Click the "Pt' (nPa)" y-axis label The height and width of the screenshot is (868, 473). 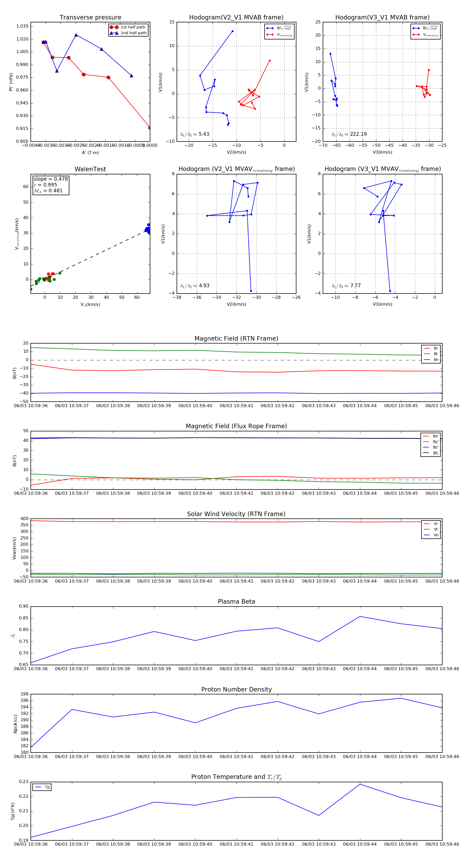[11, 82]
